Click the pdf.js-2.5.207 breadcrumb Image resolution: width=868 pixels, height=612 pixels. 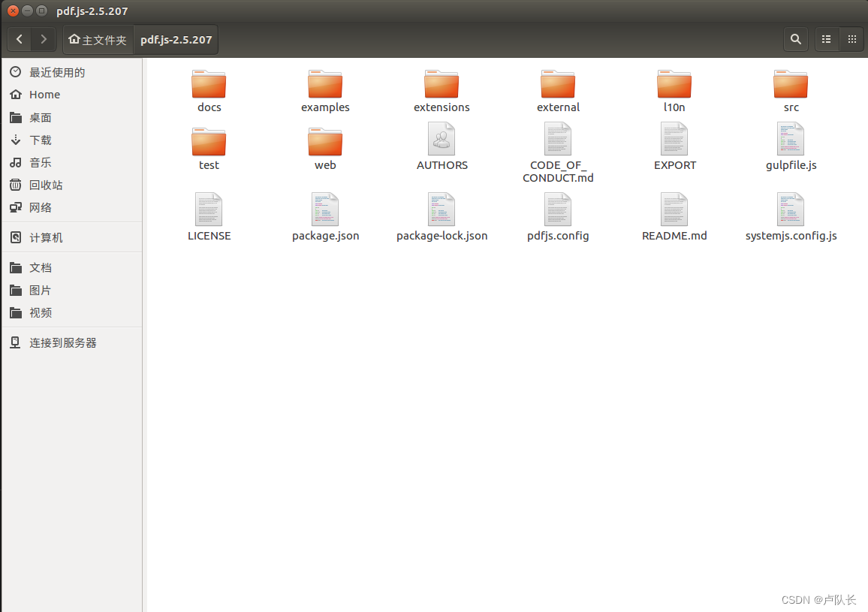(176, 40)
